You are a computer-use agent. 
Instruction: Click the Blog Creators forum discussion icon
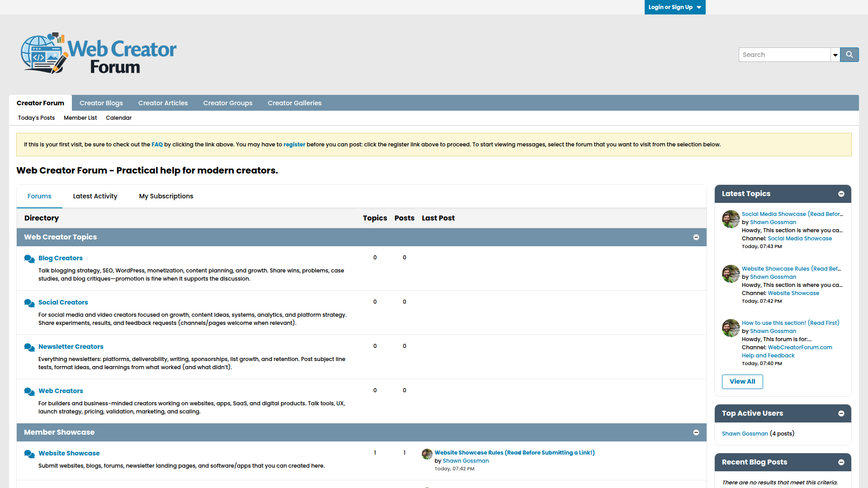29,259
